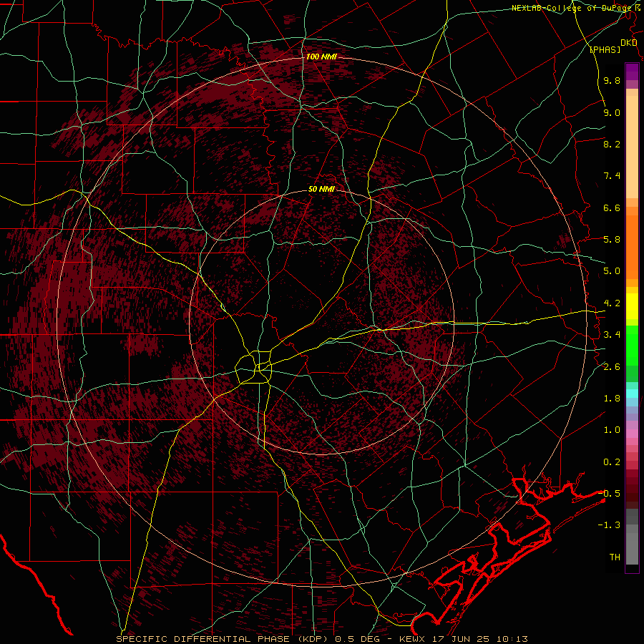Click the -1.3 value on the color scale
This screenshot has height=644, width=644.
pyautogui.click(x=610, y=525)
